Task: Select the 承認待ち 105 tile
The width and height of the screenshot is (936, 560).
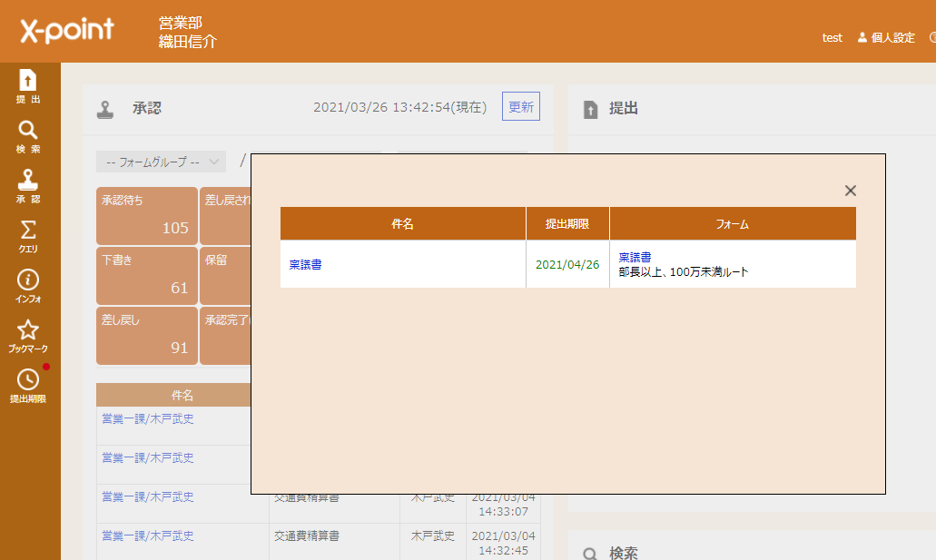Action: click(x=146, y=216)
